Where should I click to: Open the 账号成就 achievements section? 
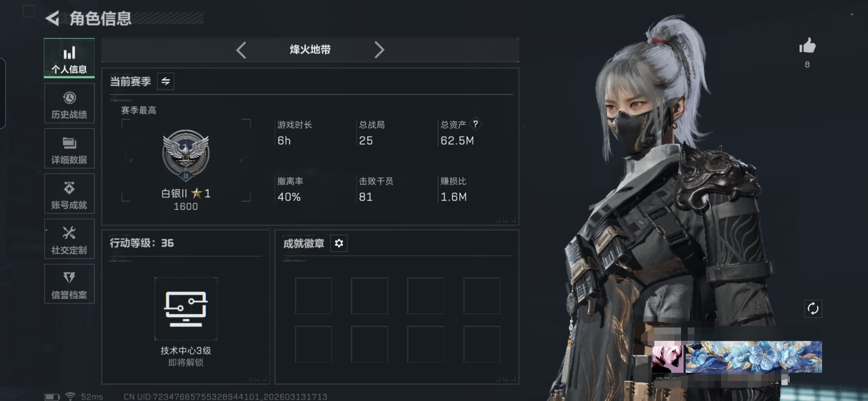click(x=69, y=193)
